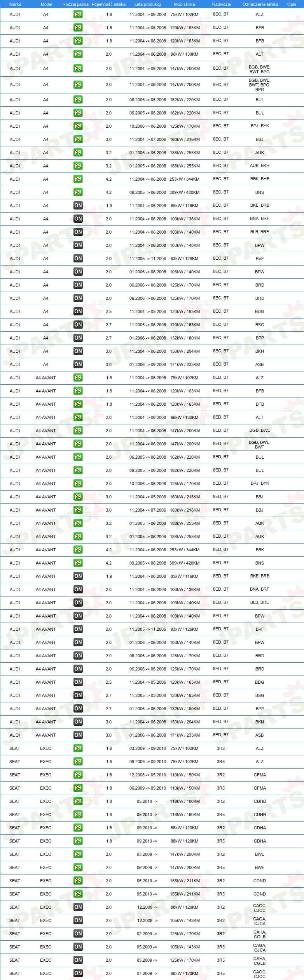
Task: Click PB icon in A4 Avant 1.6 ALZ row
Action: pos(78,378)
